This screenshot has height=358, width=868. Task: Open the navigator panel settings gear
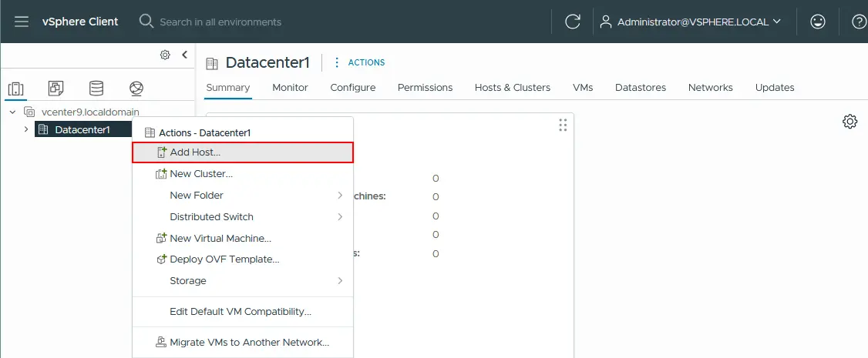[x=165, y=55]
